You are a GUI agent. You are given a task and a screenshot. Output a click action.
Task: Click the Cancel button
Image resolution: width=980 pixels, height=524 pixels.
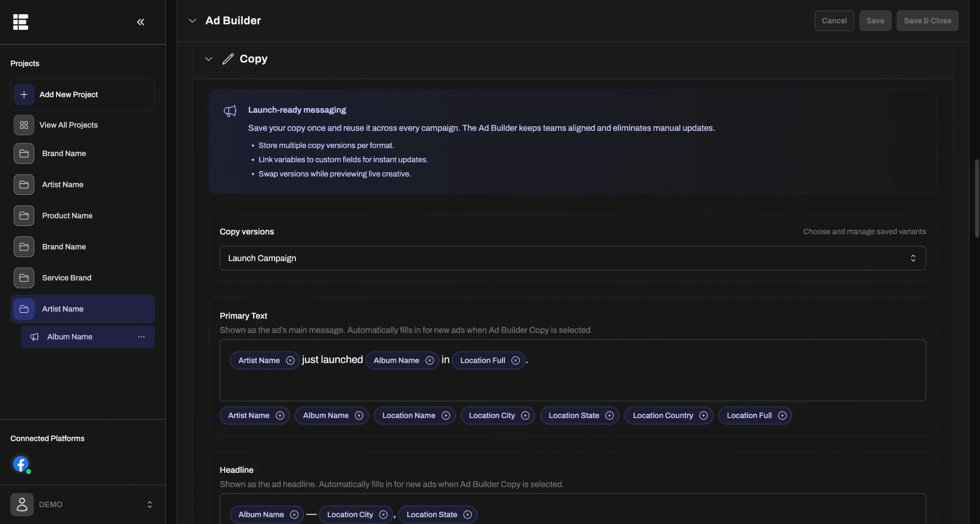834,21
